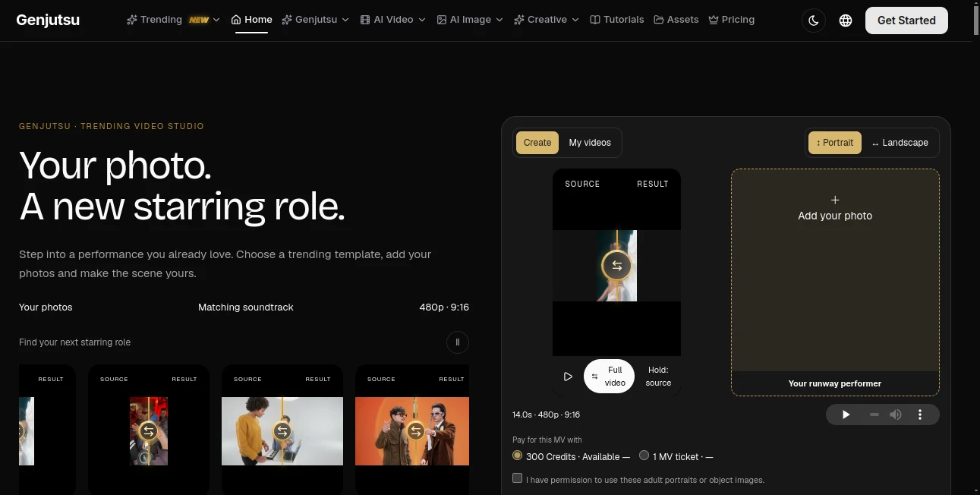Play the audio player track
980x495 pixels.
(x=846, y=415)
